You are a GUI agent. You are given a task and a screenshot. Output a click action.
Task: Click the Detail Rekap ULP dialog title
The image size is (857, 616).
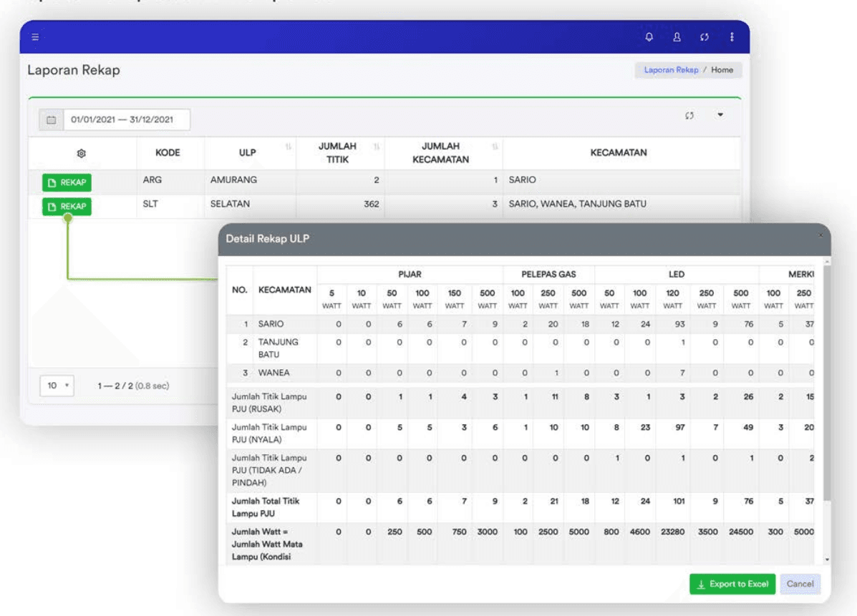tap(267, 239)
